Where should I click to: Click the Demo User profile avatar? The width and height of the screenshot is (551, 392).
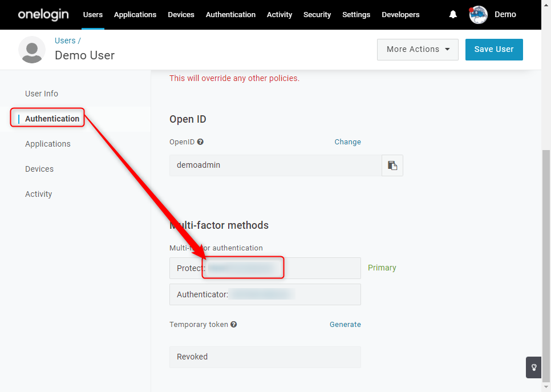click(32, 50)
